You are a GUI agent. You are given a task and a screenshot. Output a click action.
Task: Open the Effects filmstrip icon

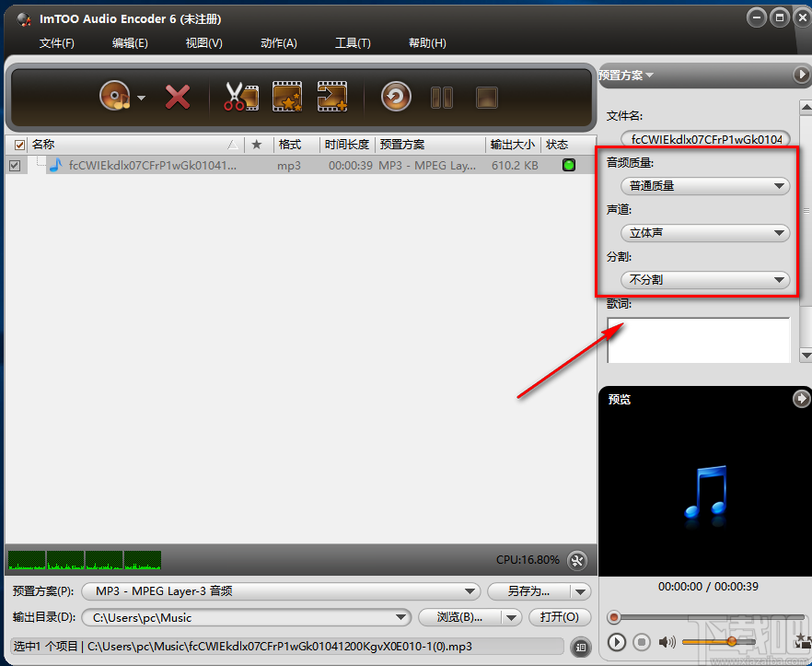[x=289, y=95]
